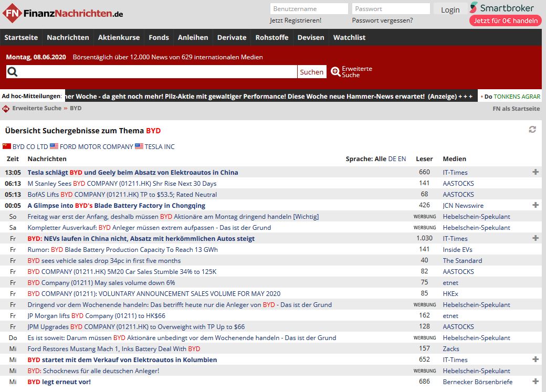Click the Smartbroker logo icon
The width and height of the screenshot is (546, 392).
[474, 8]
